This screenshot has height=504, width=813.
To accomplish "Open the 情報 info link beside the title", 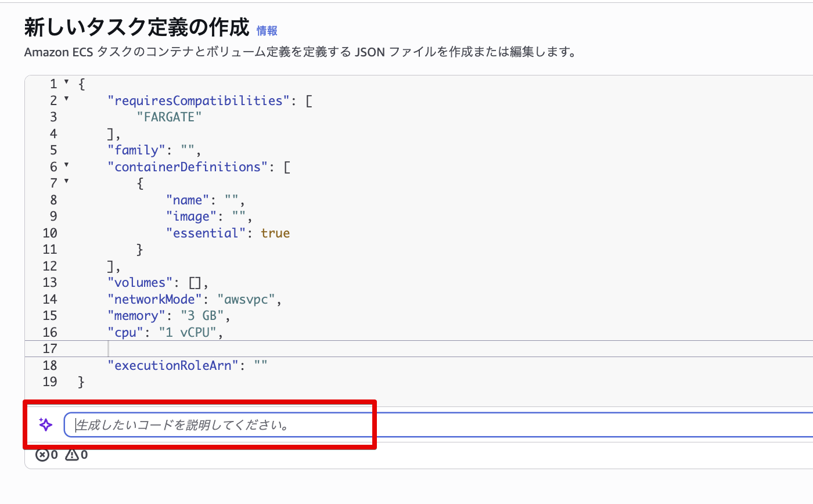I will pyautogui.click(x=267, y=31).
